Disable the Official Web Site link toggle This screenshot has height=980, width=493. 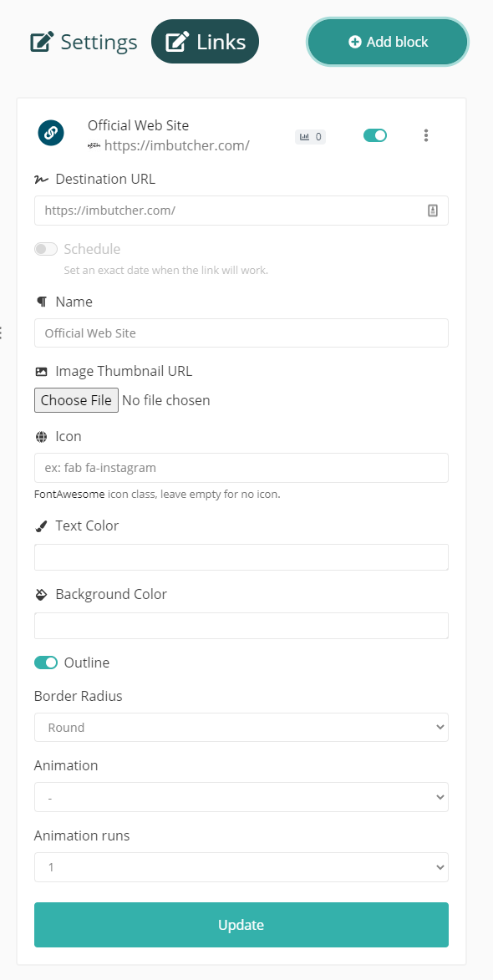[x=375, y=135]
